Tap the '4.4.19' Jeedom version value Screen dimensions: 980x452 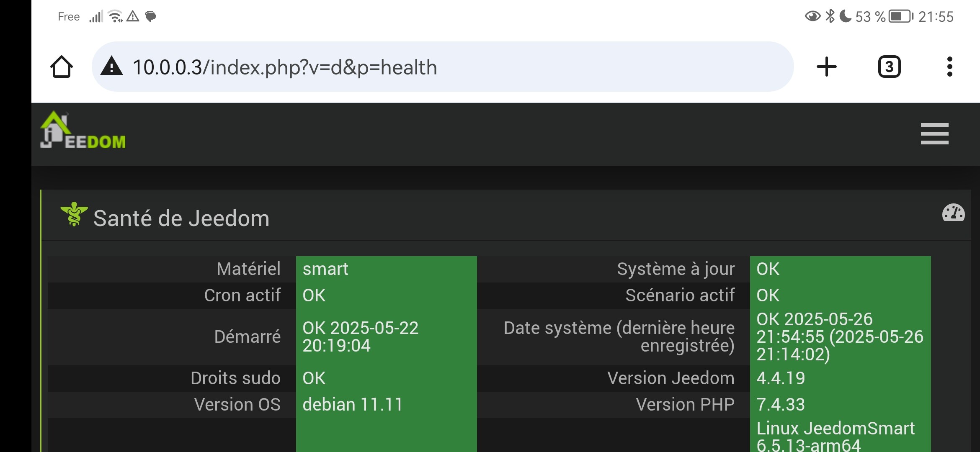(x=781, y=378)
